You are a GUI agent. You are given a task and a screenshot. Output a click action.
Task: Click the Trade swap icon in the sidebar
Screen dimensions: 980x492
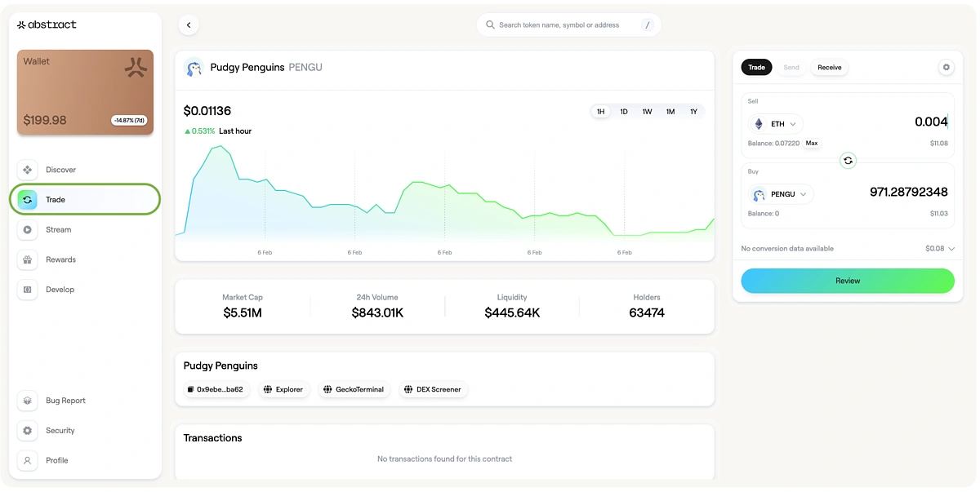(x=27, y=200)
